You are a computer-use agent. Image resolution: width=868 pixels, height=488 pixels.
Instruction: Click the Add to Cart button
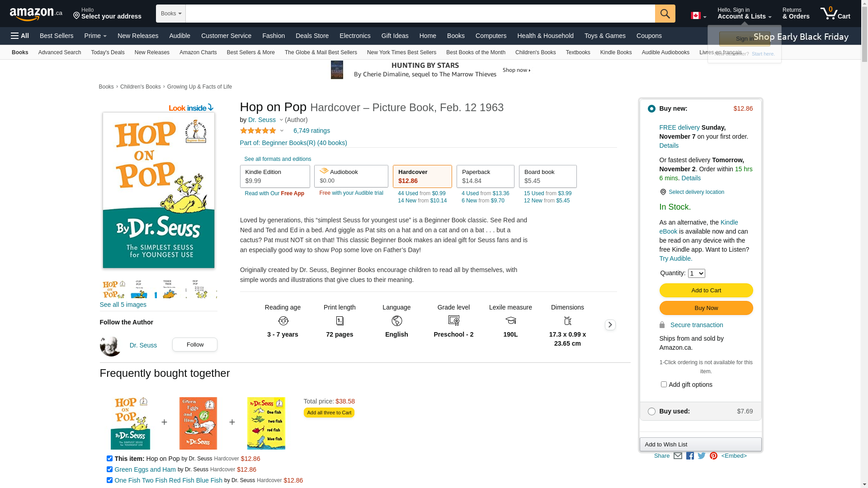[706, 291]
